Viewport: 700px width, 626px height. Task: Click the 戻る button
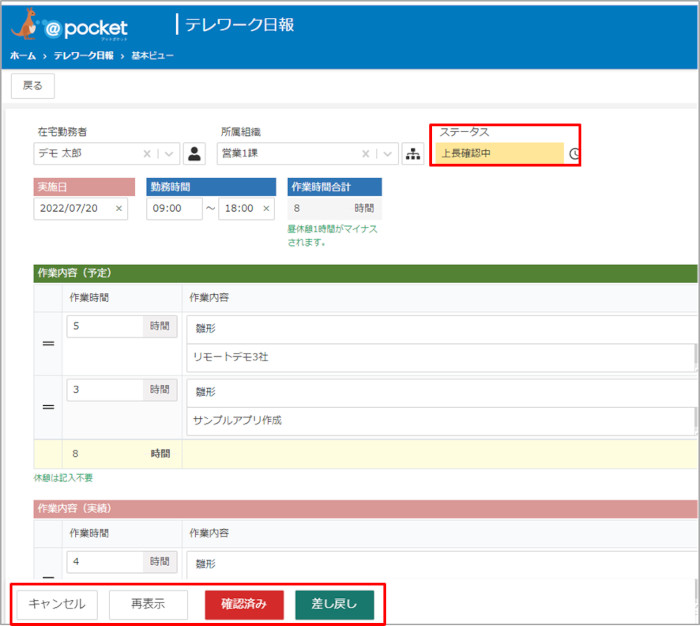(x=33, y=86)
